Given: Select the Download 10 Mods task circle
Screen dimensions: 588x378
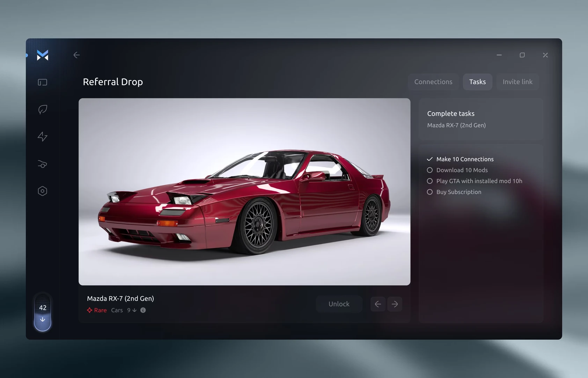Looking at the screenshot, I should (x=430, y=170).
